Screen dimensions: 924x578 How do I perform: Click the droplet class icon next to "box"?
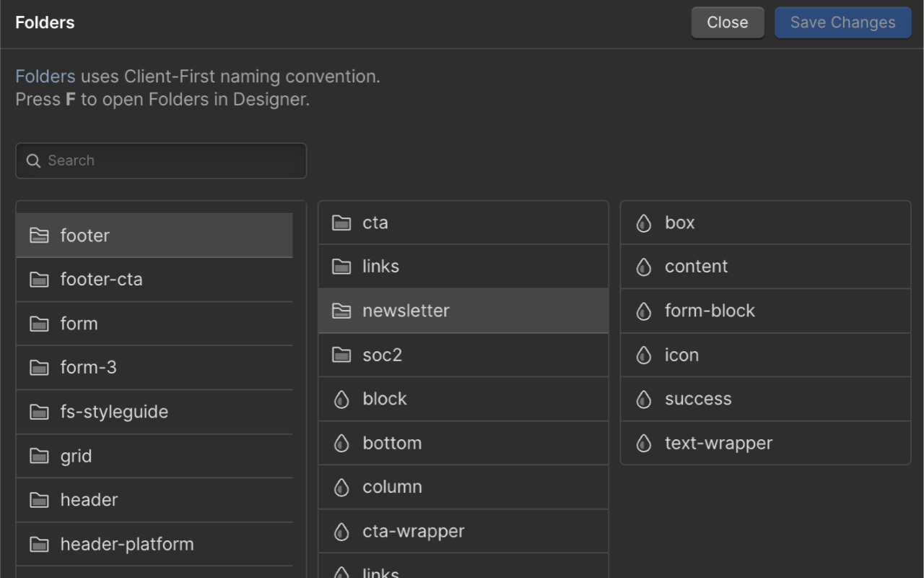[643, 223]
